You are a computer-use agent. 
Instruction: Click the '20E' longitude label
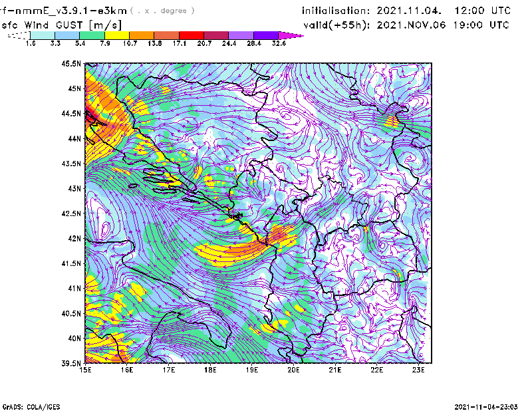[293, 370]
